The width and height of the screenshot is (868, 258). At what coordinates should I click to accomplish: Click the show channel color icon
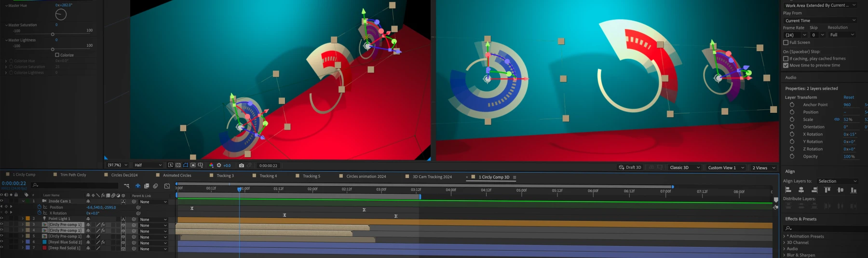point(211,165)
